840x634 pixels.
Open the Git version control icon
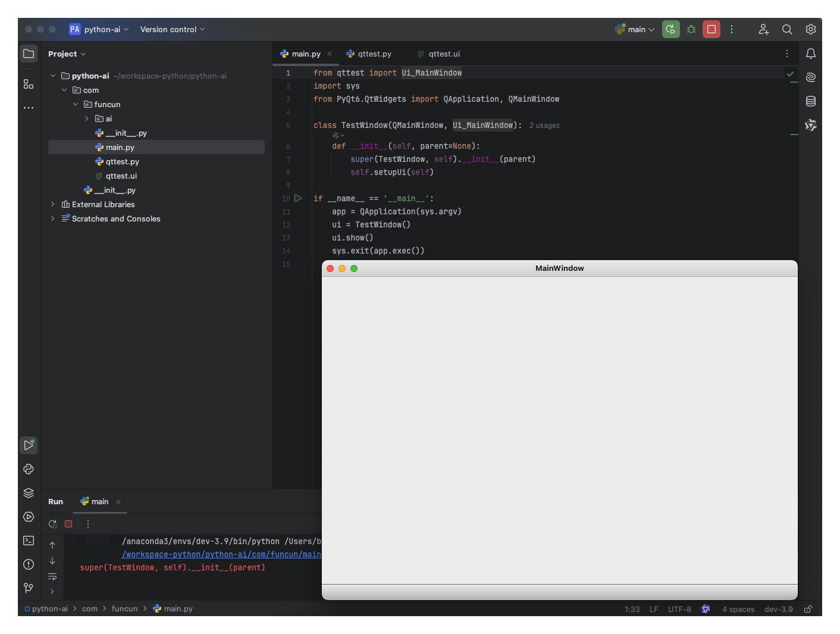29,588
